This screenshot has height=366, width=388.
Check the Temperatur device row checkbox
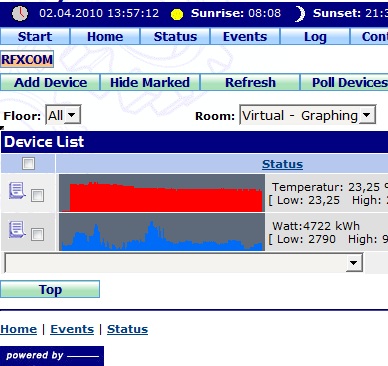pos(37,195)
